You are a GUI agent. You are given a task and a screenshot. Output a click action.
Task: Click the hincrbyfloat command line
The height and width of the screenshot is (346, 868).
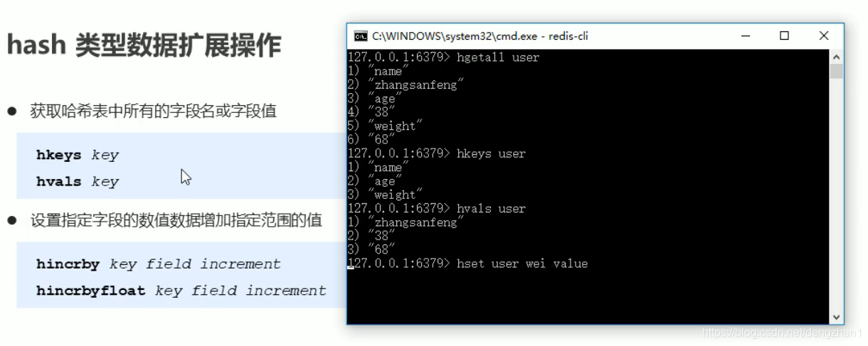pyautogui.click(x=181, y=290)
